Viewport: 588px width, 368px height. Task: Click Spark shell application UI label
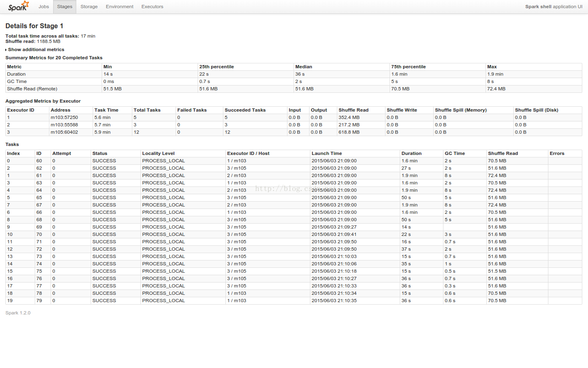554,7
